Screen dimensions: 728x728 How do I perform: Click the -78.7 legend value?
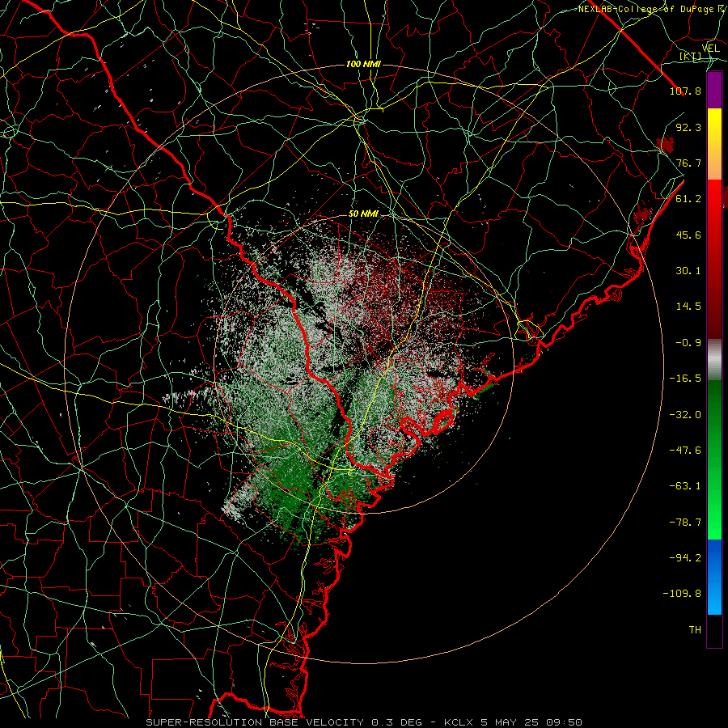coord(685,523)
